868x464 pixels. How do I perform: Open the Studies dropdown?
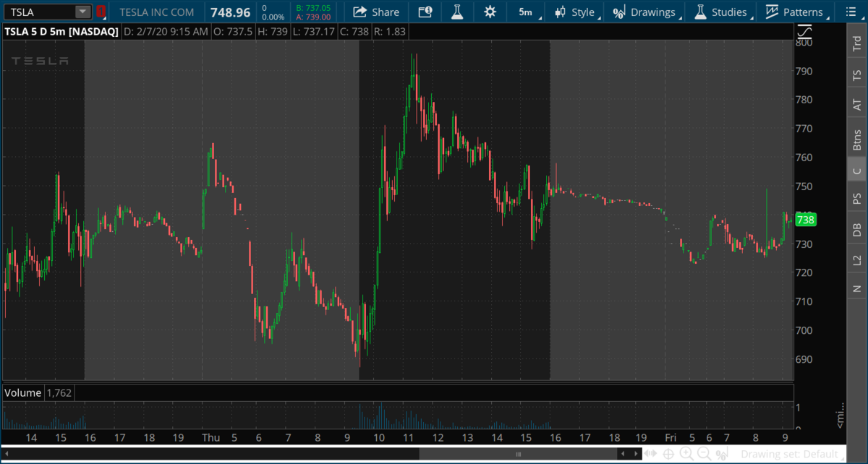pos(722,12)
